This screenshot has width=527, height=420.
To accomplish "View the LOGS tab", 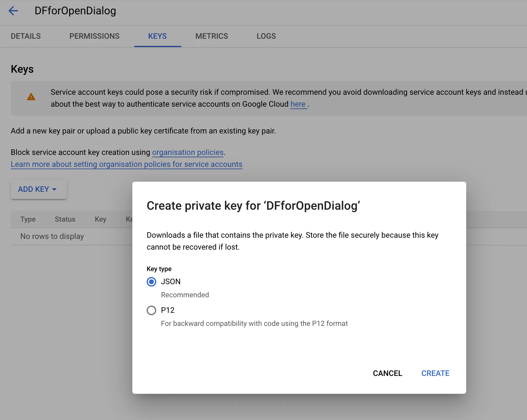I will point(266,36).
